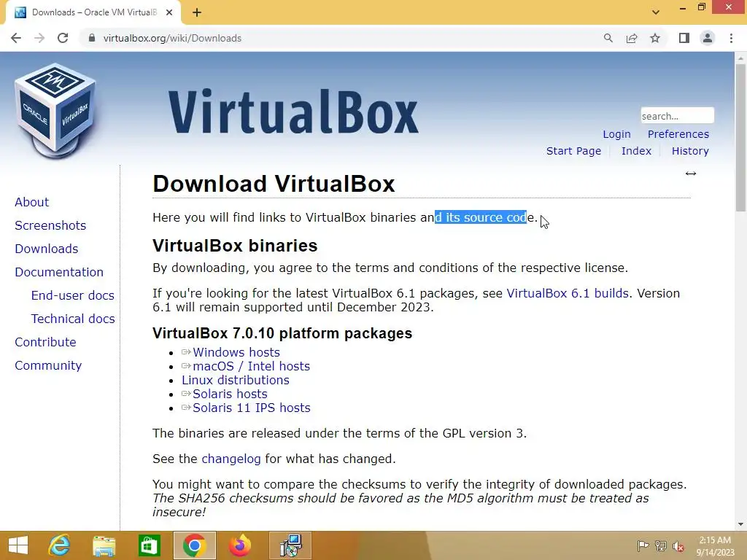Image resolution: width=747 pixels, height=560 pixels.
Task: Open Technical docs in the sidebar
Action: [x=72, y=319]
